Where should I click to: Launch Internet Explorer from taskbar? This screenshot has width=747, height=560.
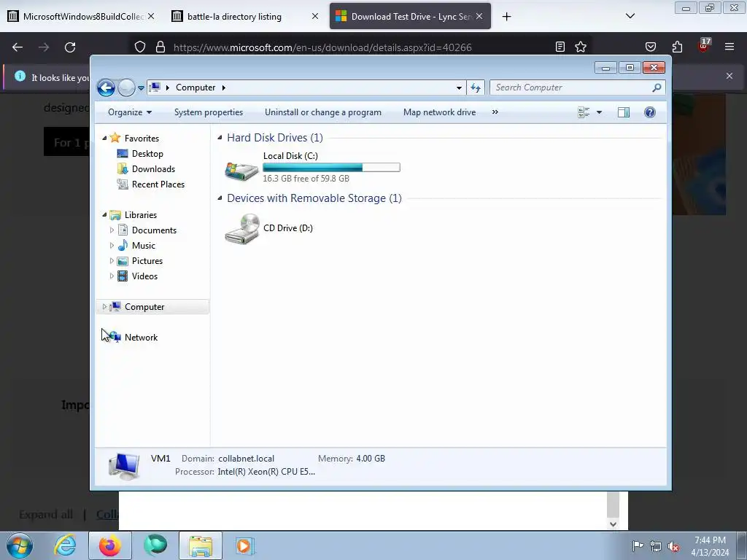[x=65, y=545]
